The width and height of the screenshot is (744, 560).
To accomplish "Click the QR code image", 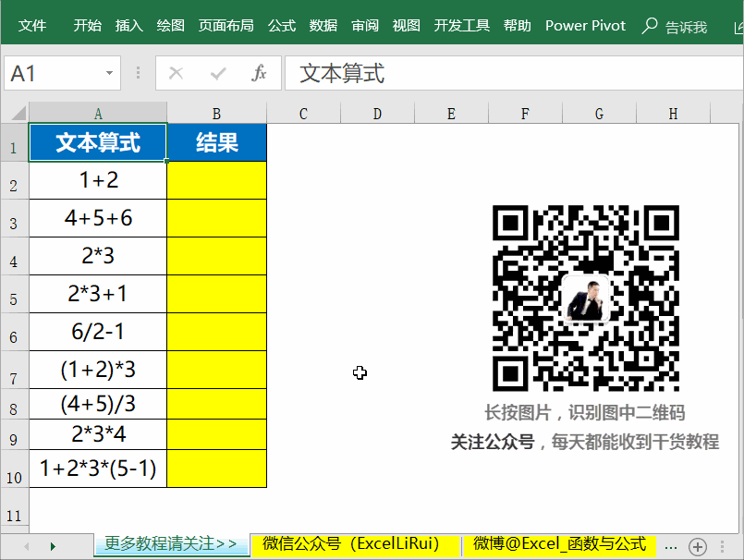I will [x=586, y=298].
